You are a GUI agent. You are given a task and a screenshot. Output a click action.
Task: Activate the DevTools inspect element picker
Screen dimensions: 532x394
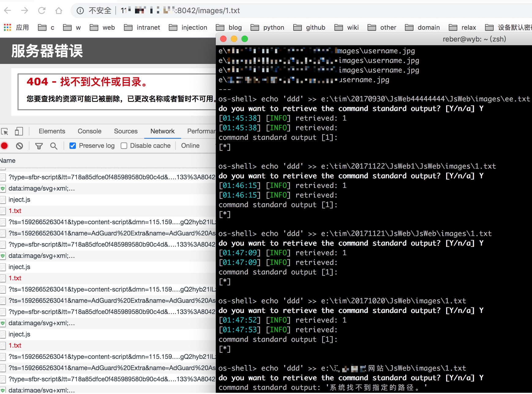[5, 132]
